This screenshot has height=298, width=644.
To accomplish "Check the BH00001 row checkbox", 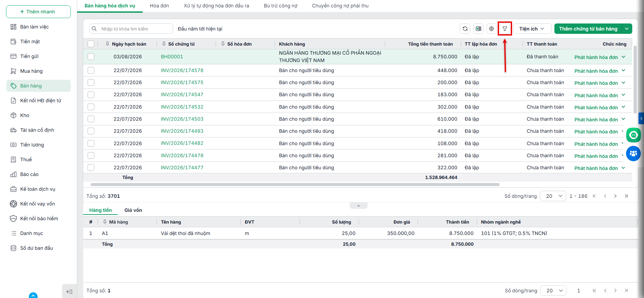I will click(x=91, y=57).
